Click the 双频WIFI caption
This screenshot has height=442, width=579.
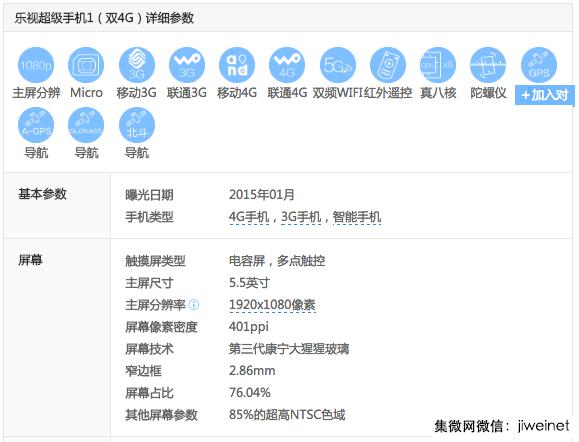pyautogui.click(x=338, y=93)
